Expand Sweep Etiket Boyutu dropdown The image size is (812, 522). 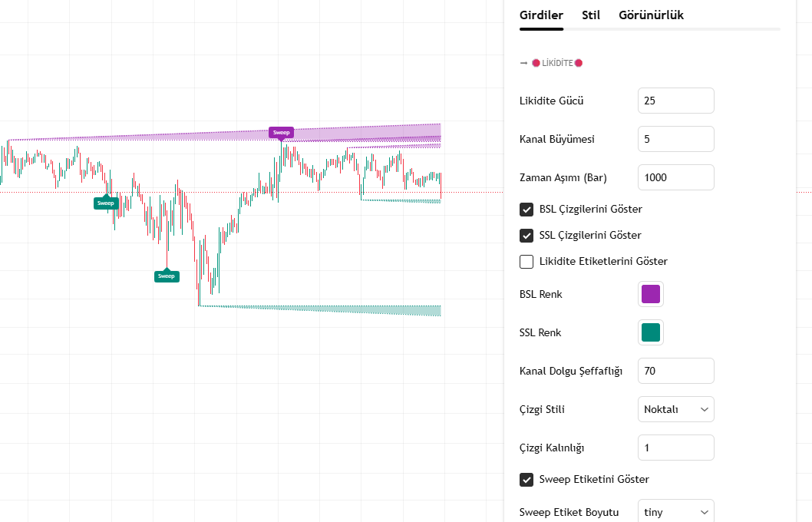point(675,512)
